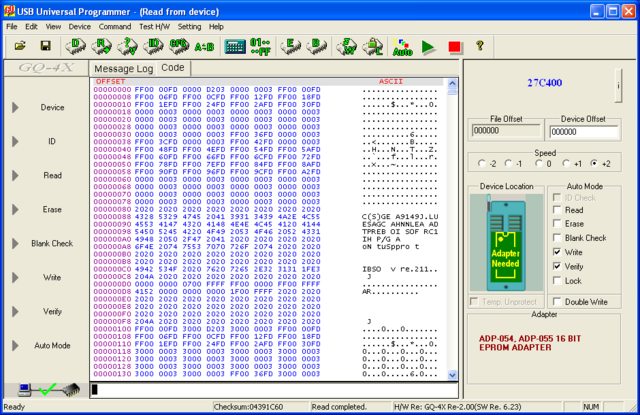Open the CFG chip configuration icon
Screen dimensions: 640x415
tap(179, 46)
